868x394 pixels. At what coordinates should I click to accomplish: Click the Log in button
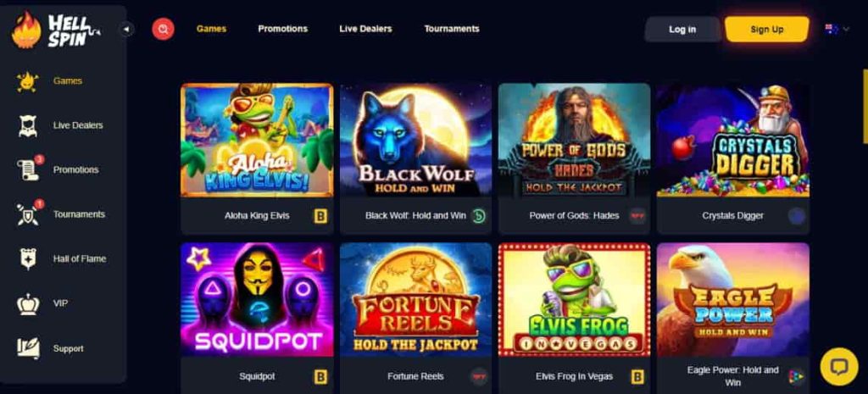[x=682, y=30]
